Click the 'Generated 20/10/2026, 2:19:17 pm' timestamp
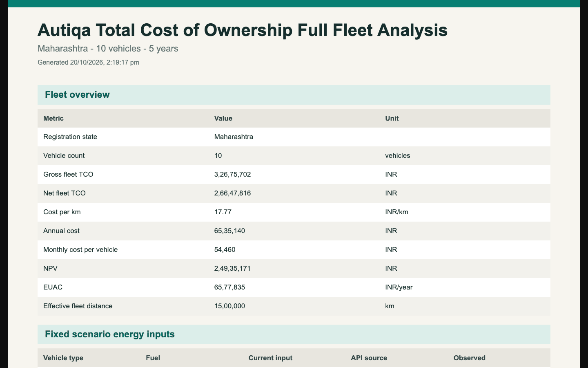The image size is (588, 368). tap(88, 63)
